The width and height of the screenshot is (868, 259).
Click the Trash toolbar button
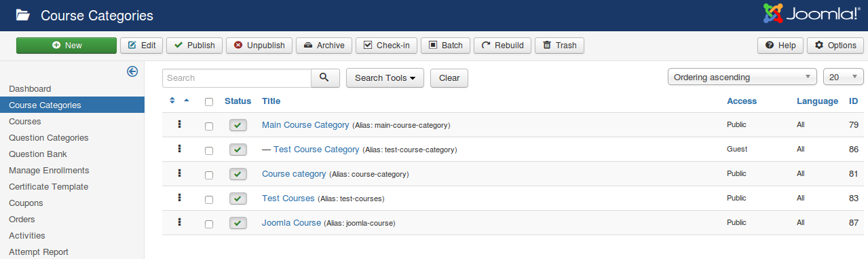point(559,46)
